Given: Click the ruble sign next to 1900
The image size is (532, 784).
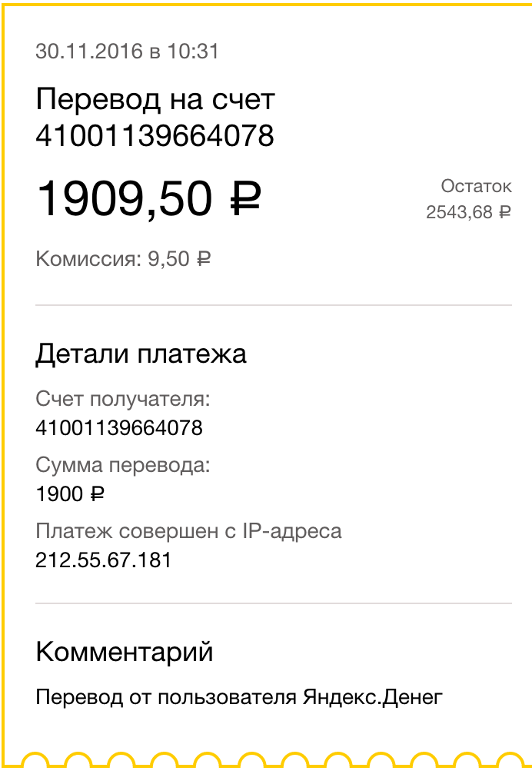Looking at the screenshot, I should pos(97,494).
